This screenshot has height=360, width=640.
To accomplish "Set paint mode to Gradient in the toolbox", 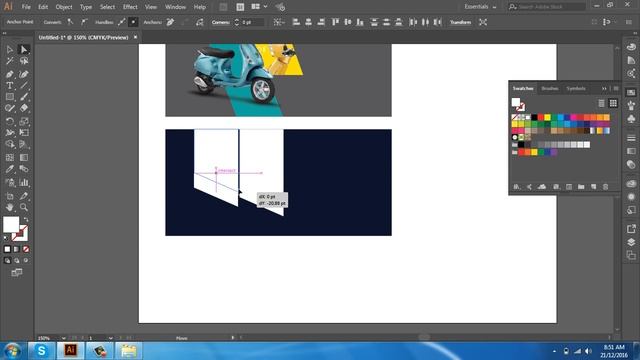I will point(16,249).
